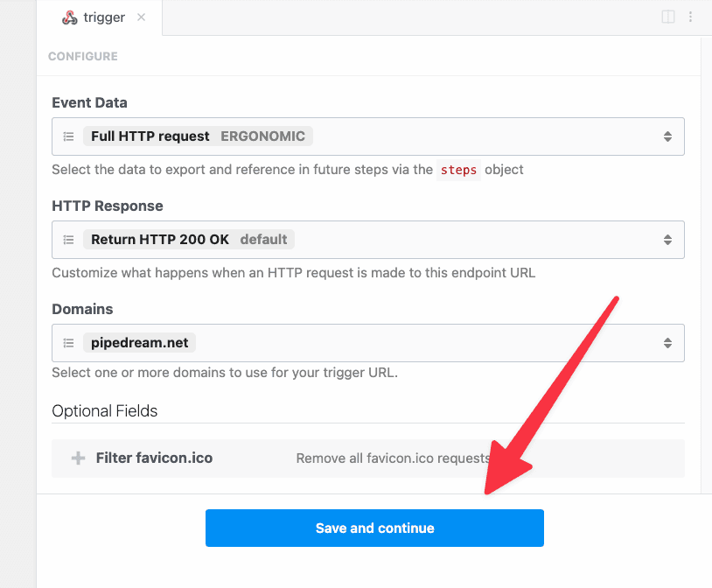Close the trigger tab

coord(141,17)
